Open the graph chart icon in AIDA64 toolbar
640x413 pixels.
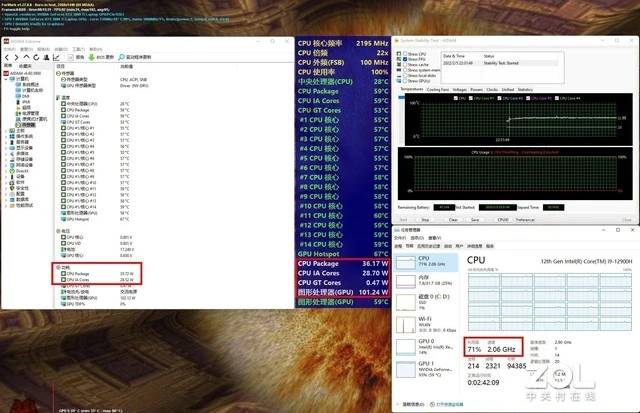tap(56, 58)
